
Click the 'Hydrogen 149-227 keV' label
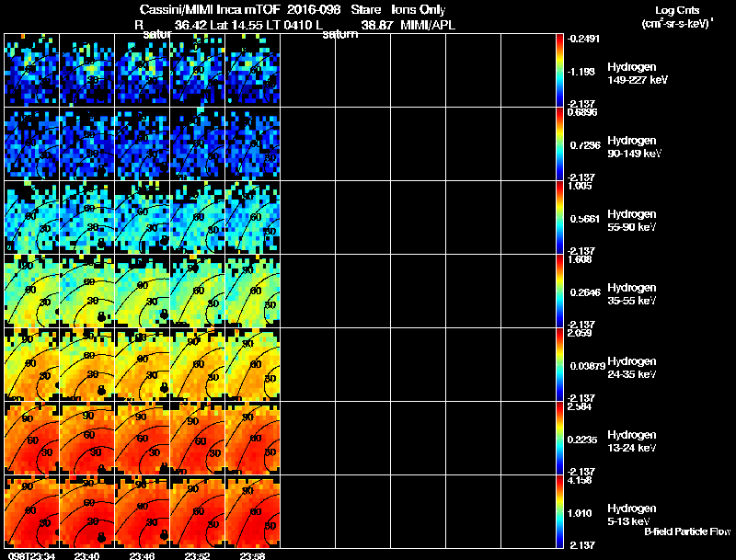click(x=638, y=74)
